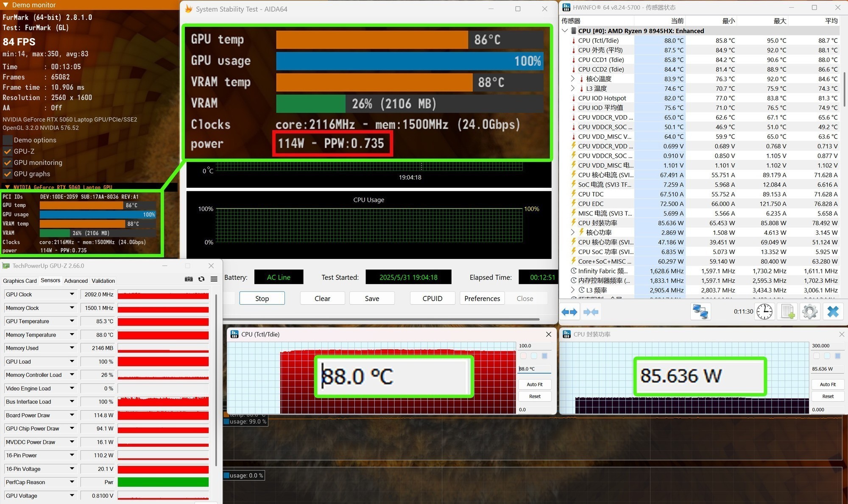Image resolution: width=848 pixels, height=504 pixels.
Task: Switch to the Graphics Card tab
Action: tap(20, 281)
